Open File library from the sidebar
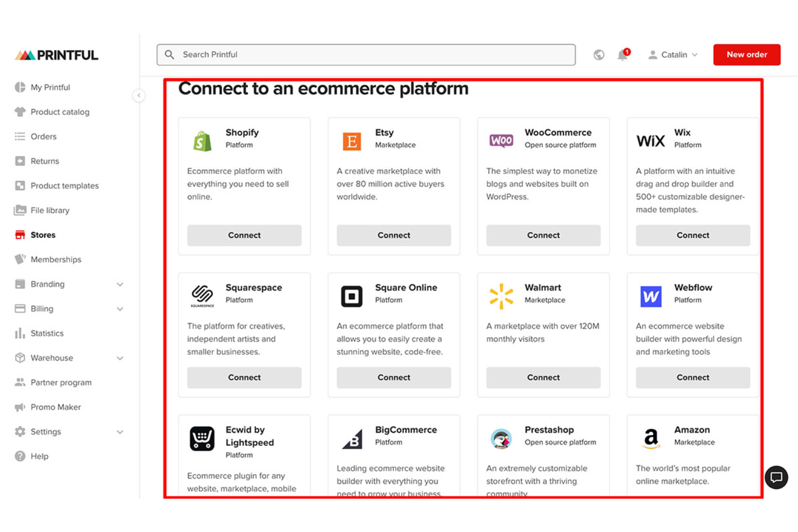The image size is (798, 532). 50,210
